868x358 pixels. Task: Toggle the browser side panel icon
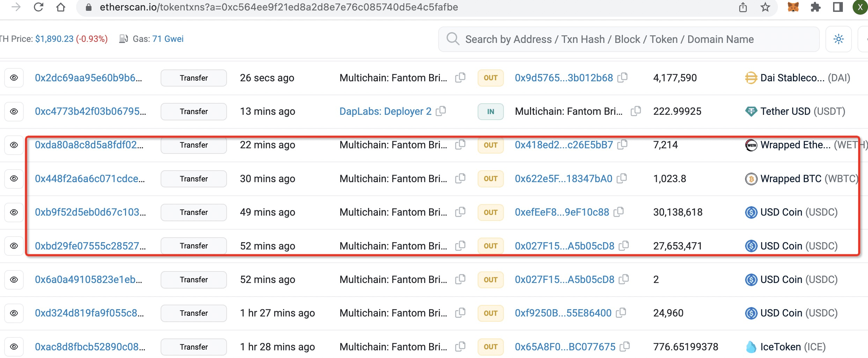[x=838, y=7]
